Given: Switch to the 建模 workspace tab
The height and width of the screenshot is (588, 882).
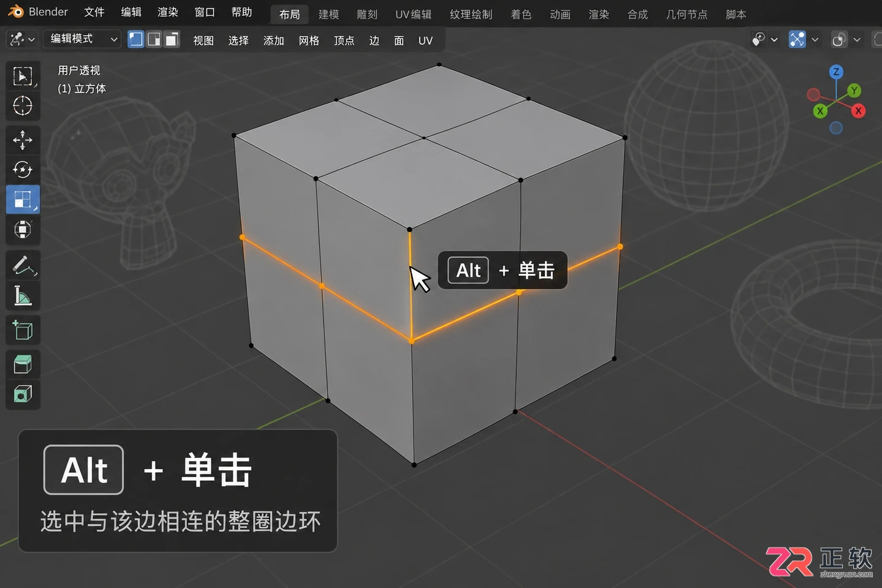Looking at the screenshot, I should pyautogui.click(x=329, y=14).
